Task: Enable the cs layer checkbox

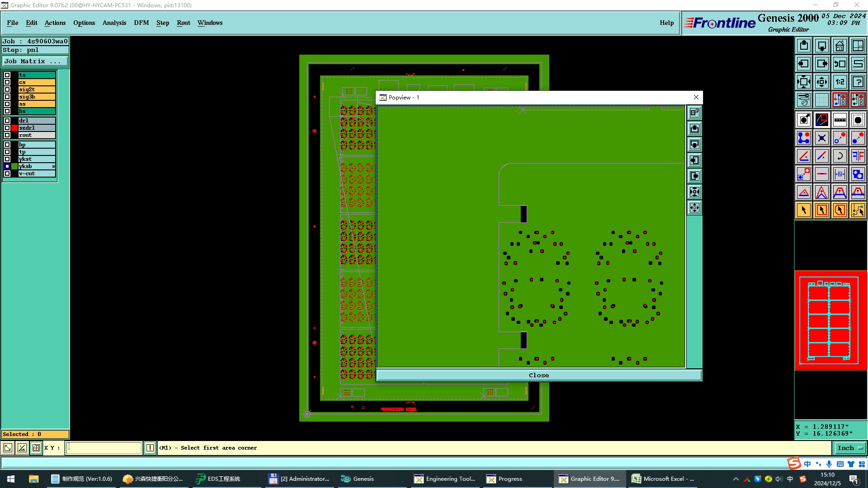Action: [7, 82]
